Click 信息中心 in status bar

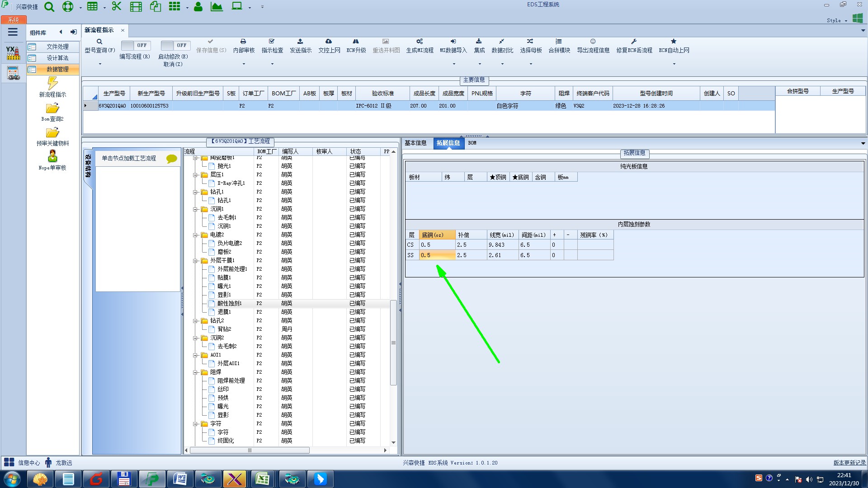coord(22,463)
